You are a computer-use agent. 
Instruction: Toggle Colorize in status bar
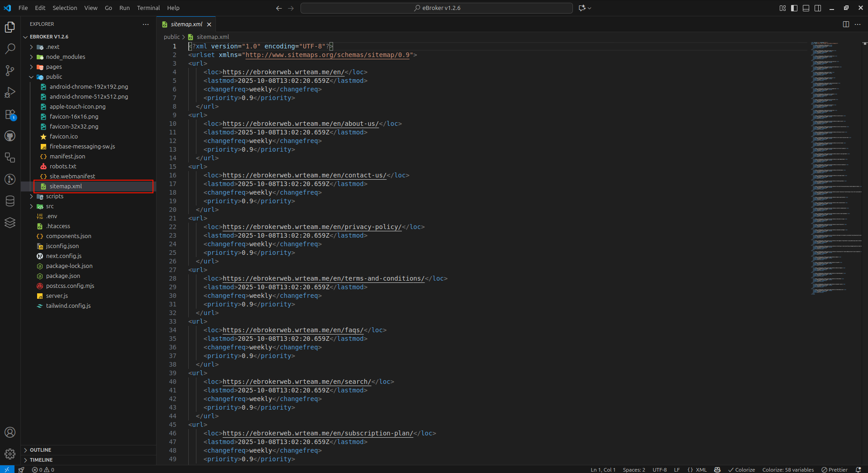click(742, 469)
